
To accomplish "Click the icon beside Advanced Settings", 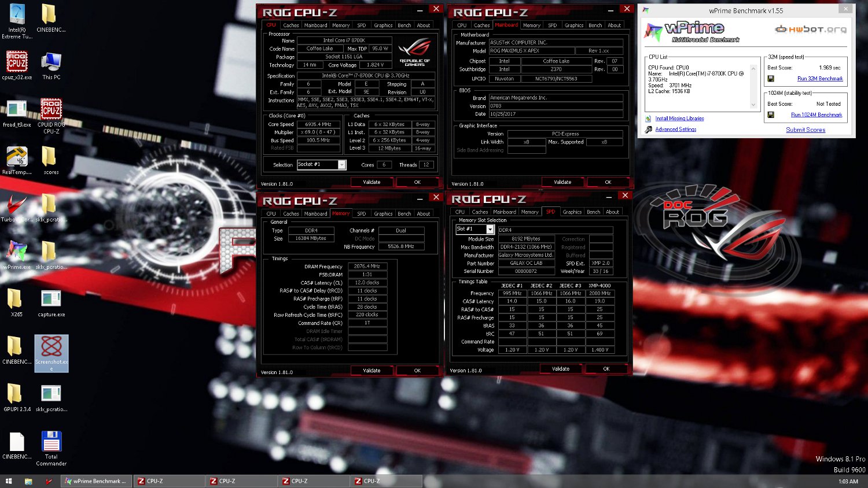I will [x=648, y=130].
